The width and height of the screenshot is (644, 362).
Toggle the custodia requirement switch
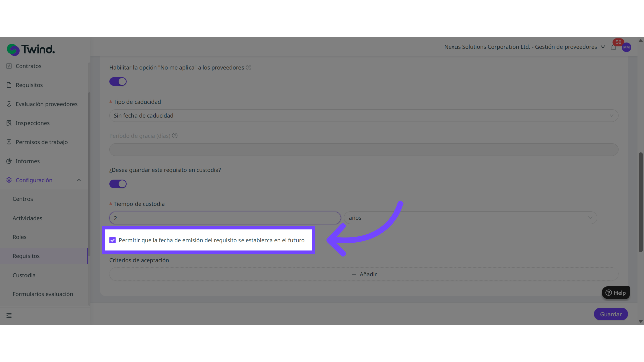[118, 184]
